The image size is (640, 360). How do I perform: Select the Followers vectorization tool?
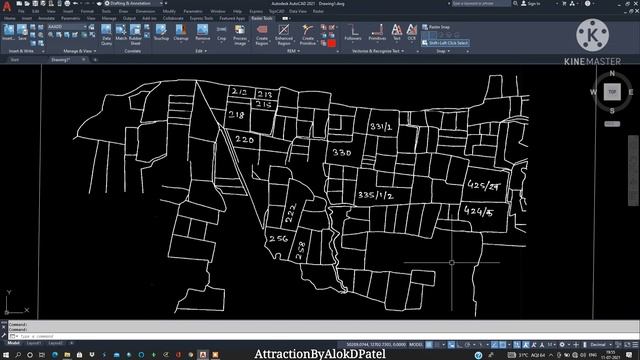tap(353, 33)
